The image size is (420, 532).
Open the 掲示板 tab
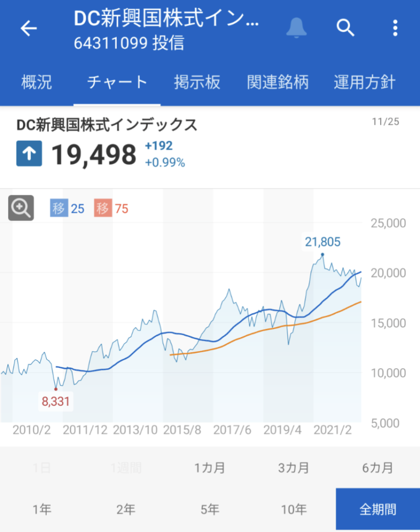pyautogui.click(x=197, y=82)
